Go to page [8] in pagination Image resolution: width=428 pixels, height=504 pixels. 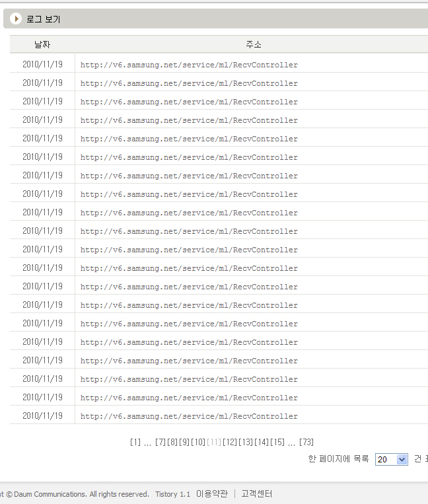tap(172, 443)
